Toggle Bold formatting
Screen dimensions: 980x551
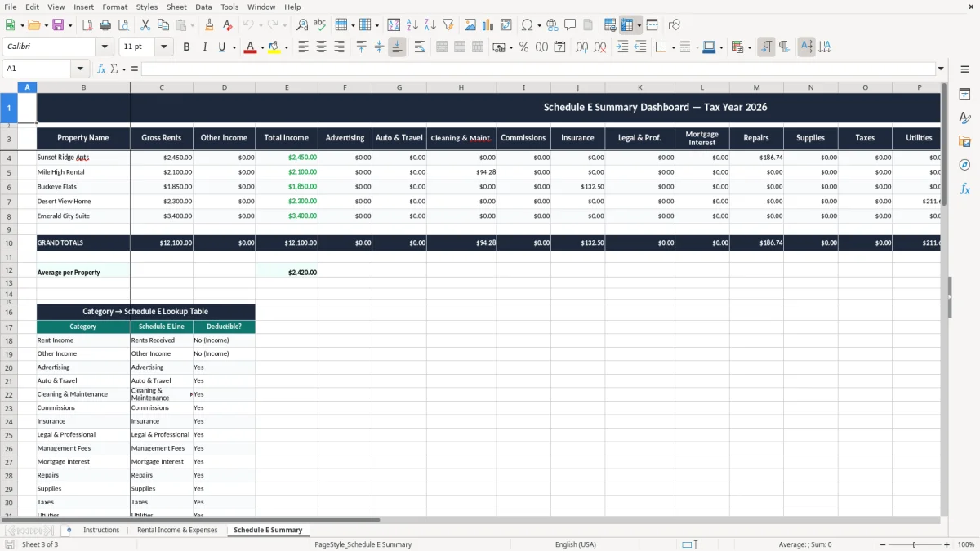(x=186, y=47)
